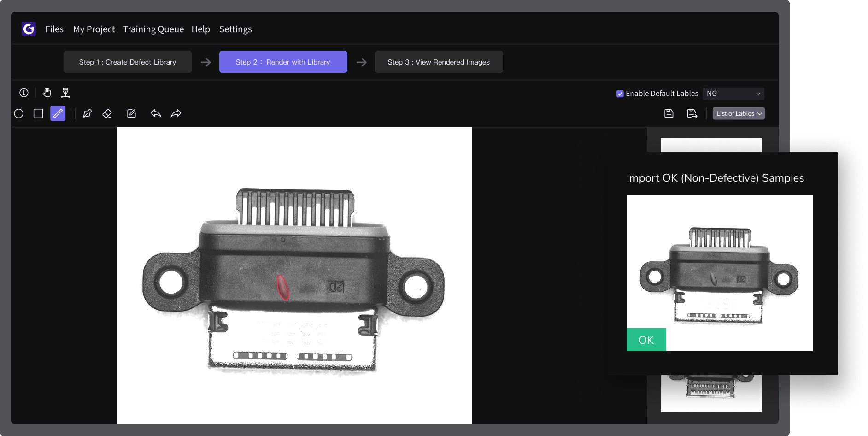868x436 pixels.
Task: Click the save icon
Action: click(669, 113)
